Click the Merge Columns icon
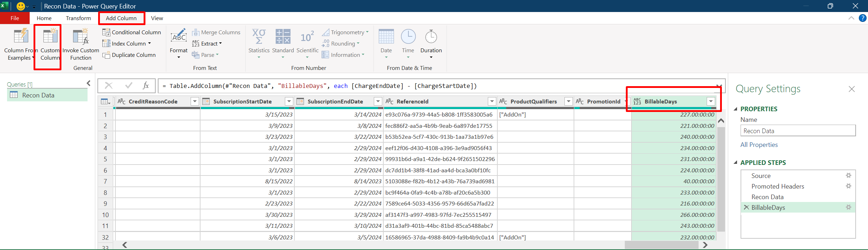868x250 pixels. [196, 32]
